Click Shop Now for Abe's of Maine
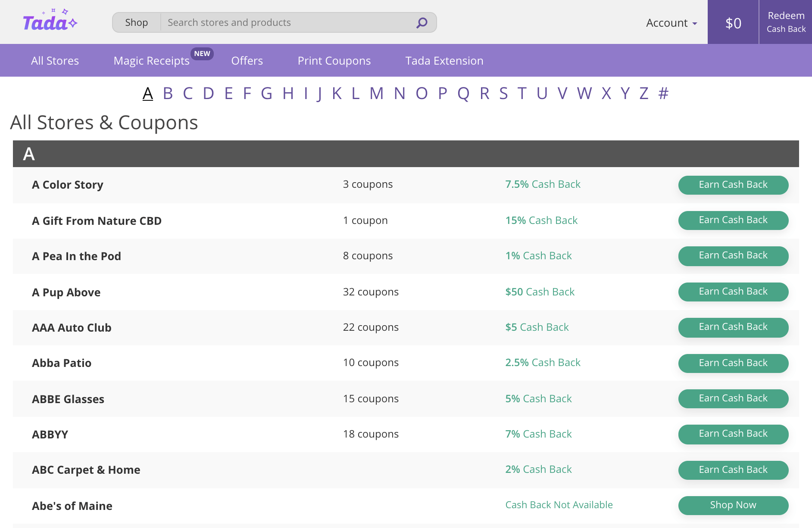The width and height of the screenshot is (812, 528). point(733,505)
